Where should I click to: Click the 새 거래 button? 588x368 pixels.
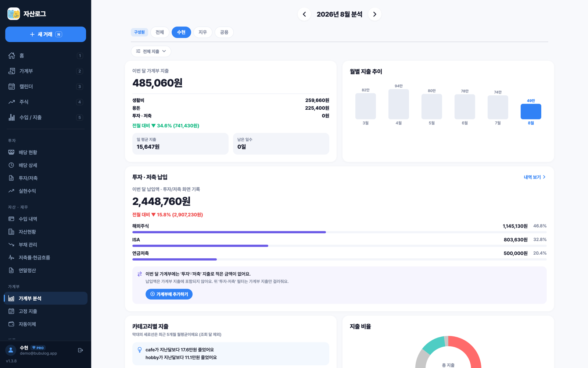46,34
